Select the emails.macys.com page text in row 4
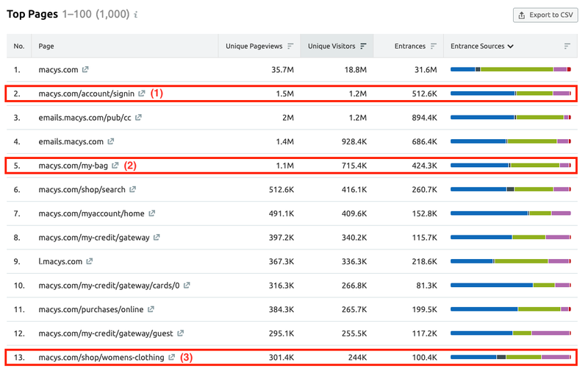Viewport: 588px width, 368px height. tap(71, 141)
